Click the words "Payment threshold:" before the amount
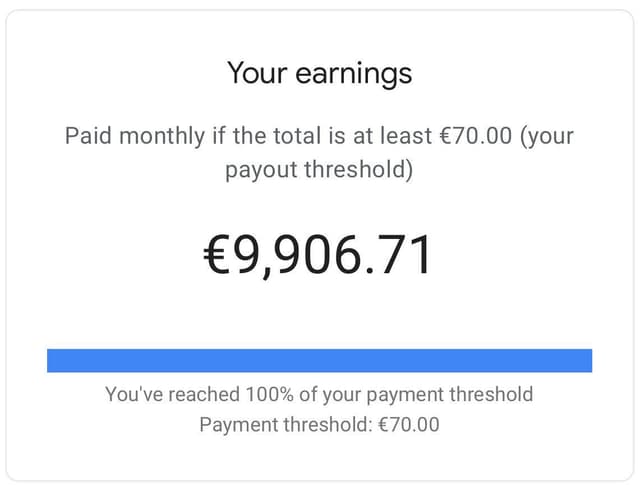Image resolution: width=640 pixels, height=487 pixels. 285,424
